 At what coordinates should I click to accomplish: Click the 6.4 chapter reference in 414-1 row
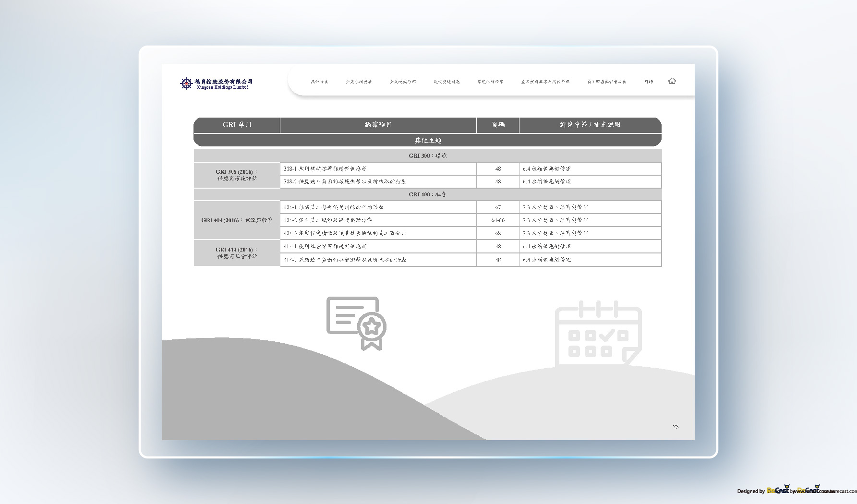tap(546, 246)
